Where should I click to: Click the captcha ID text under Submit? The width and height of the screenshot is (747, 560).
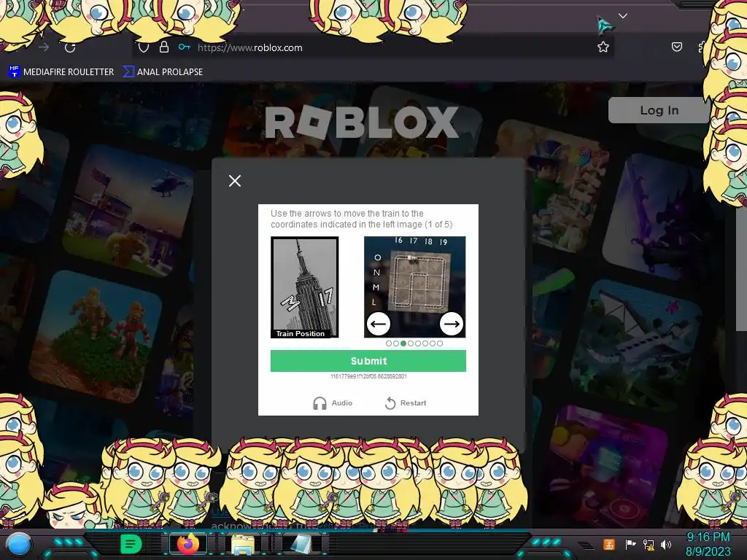368,376
